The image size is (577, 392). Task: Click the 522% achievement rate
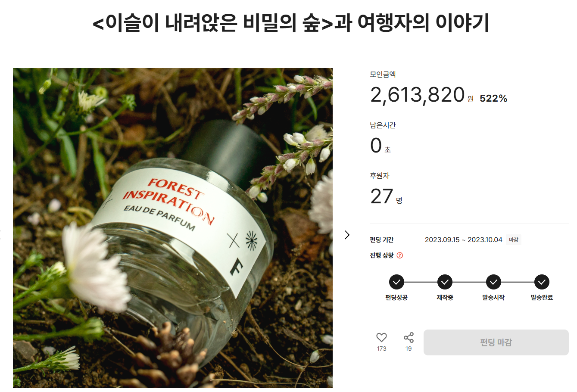[493, 99]
